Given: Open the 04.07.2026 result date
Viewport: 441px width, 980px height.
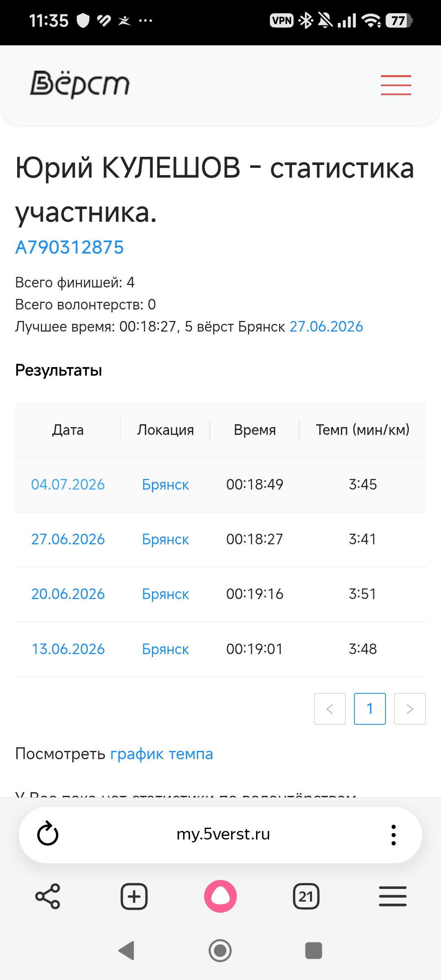Looking at the screenshot, I should click(68, 485).
